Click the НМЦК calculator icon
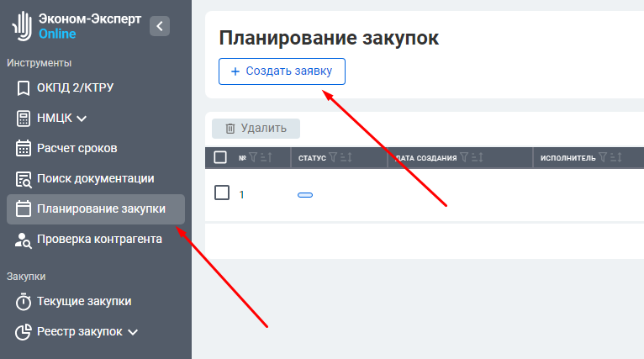The height and width of the screenshot is (359, 644). pyautogui.click(x=23, y=119)
